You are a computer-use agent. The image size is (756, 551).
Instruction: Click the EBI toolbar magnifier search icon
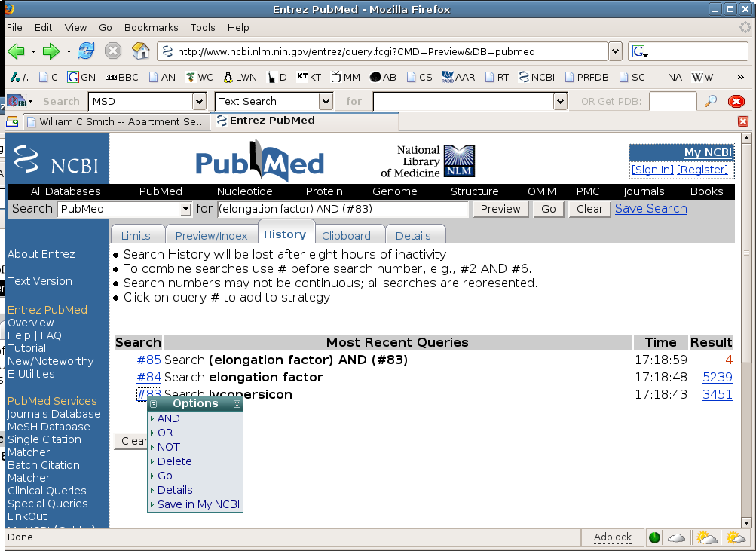pos(711,101)
